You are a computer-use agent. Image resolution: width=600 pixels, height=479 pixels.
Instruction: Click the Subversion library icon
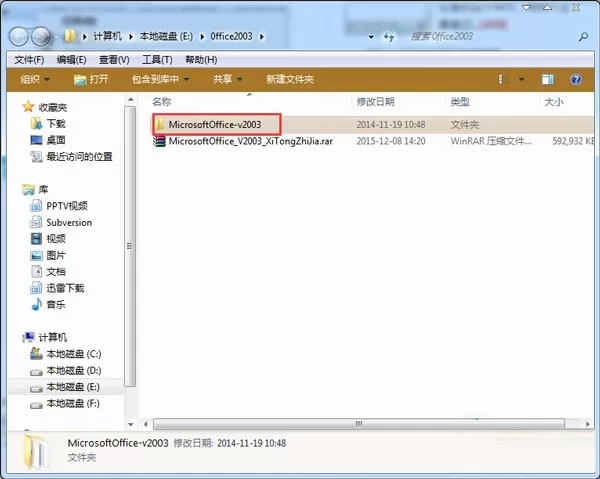[x=36, y=222]
